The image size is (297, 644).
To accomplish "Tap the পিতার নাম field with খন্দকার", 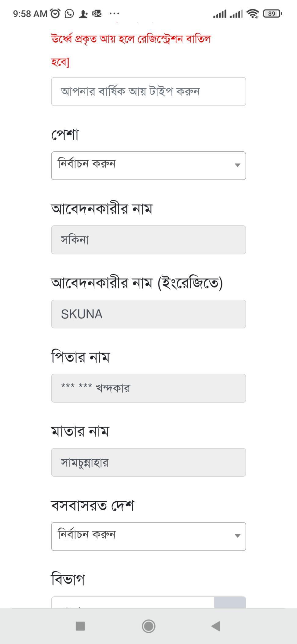I will [148, 388].
